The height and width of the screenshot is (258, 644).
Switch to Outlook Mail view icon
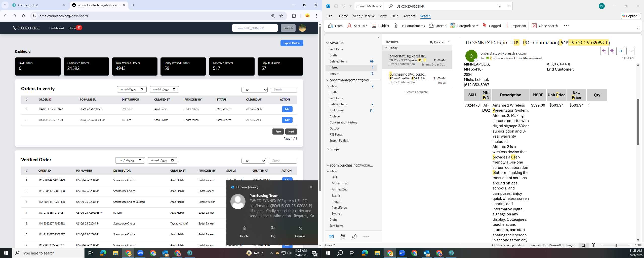(331, 237)
